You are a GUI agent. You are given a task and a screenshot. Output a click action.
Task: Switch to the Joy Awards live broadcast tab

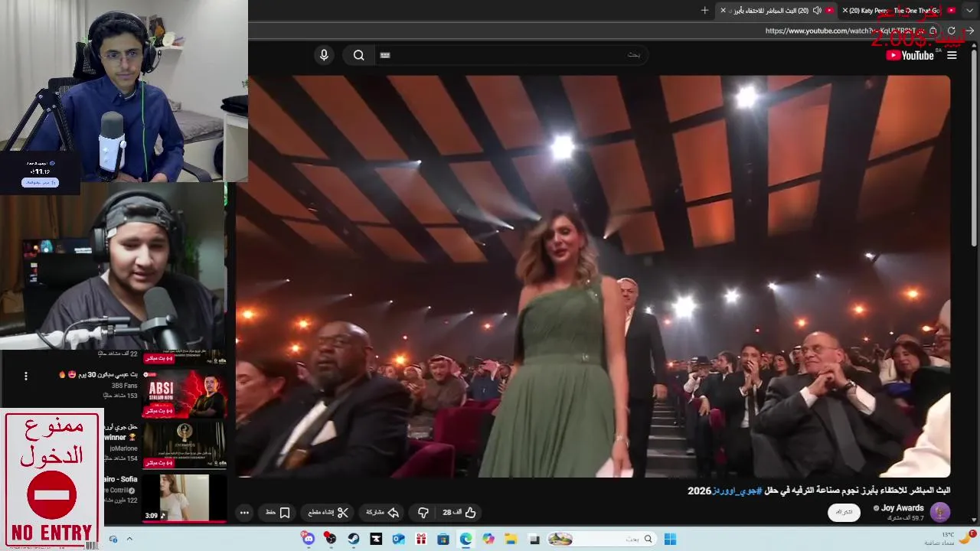[x=775, y=10]
